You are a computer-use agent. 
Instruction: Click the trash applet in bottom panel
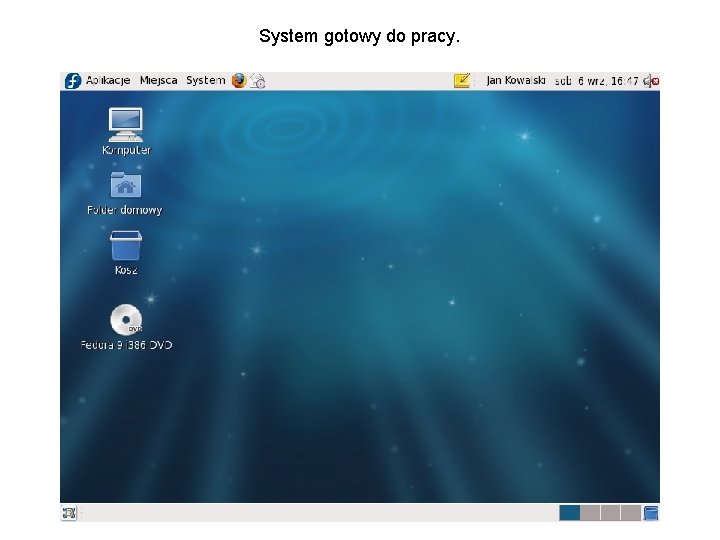(651, 512)
